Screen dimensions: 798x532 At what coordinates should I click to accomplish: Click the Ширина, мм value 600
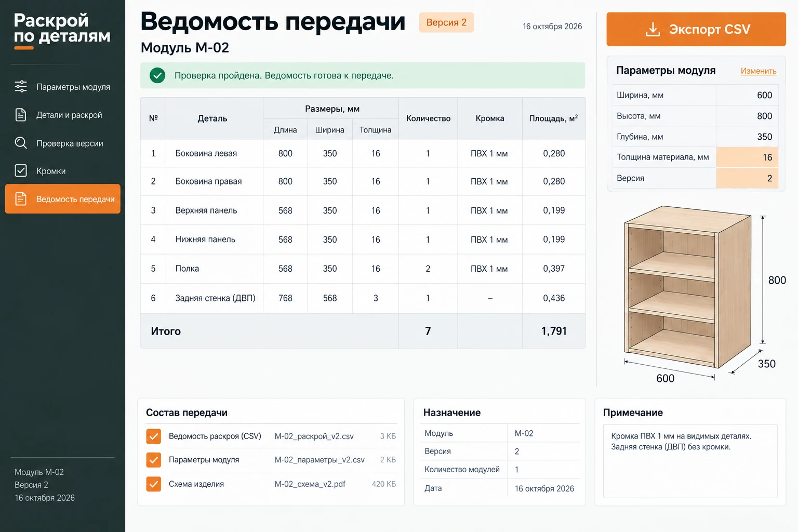click(764, 95)
